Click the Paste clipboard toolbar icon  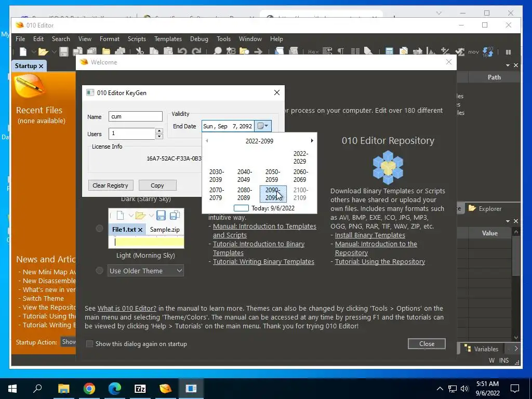point(168,51)
